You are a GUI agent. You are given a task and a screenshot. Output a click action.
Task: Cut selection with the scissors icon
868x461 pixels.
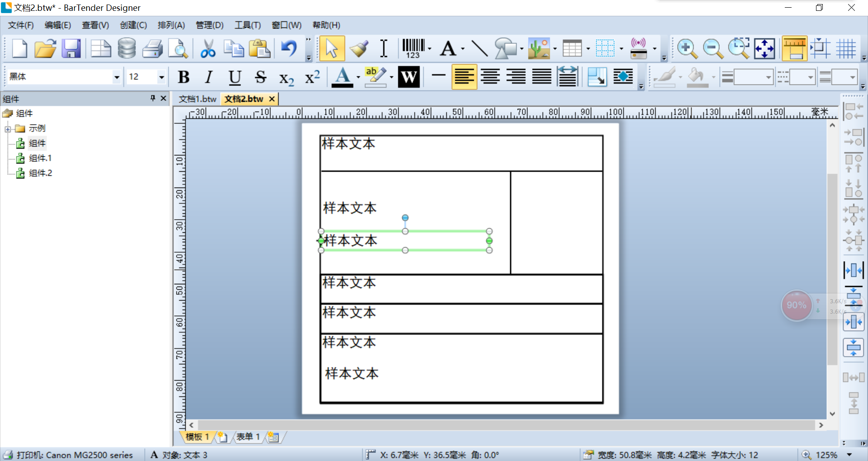pyautogui.click(x=208, y=48)
